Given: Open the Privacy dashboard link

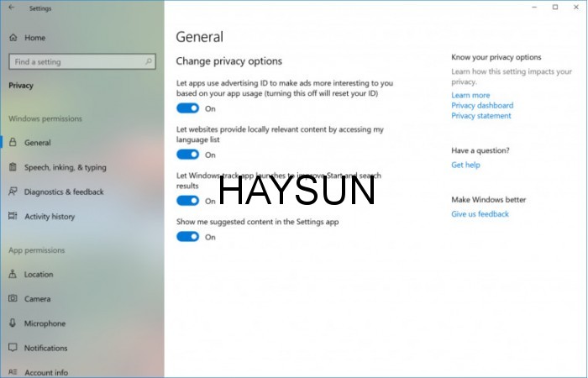Looking at the screenshot, I should pos(481,106).
